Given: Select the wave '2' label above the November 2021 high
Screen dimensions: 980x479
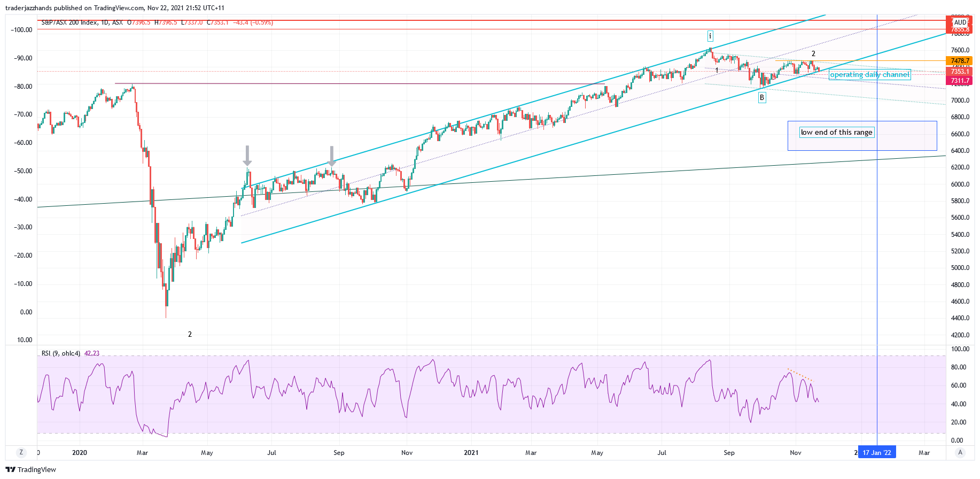Looking at the screenshot, I should pyautogui.click(x=813, y=53).
